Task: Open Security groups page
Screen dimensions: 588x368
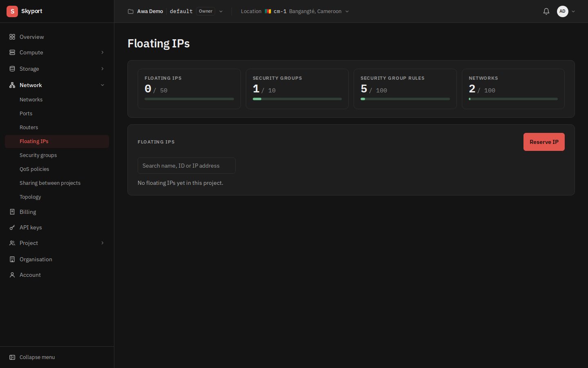Action: click(57, 155)
